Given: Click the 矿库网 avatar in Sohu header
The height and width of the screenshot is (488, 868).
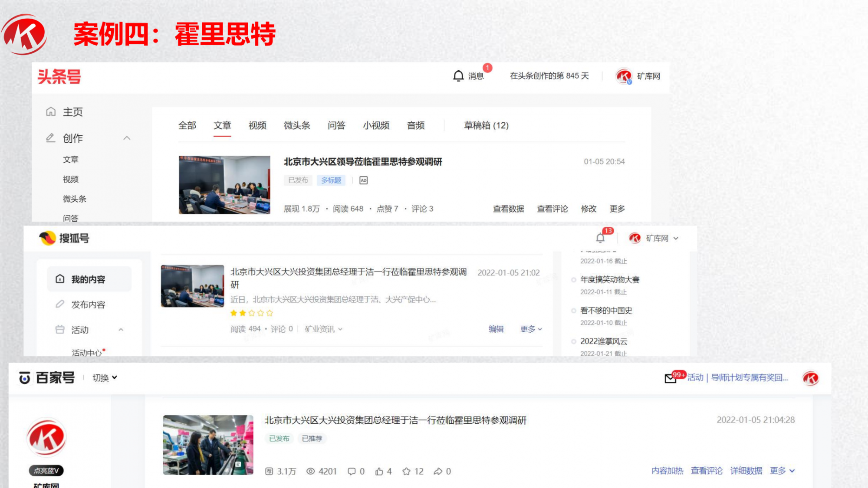Looking at the screenshot, I should tap(635, 238).
